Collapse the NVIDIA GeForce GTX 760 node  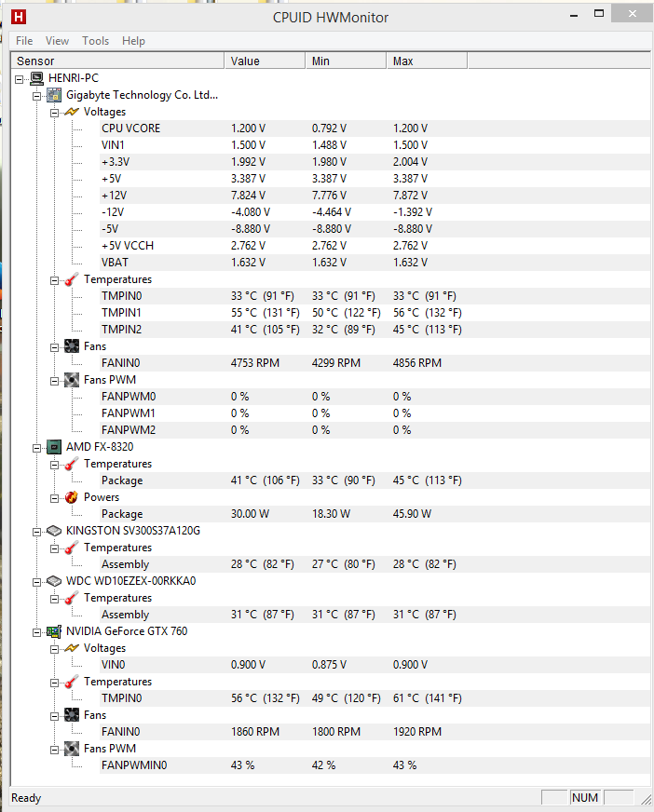pyautogui.click(x=36, y=631)
